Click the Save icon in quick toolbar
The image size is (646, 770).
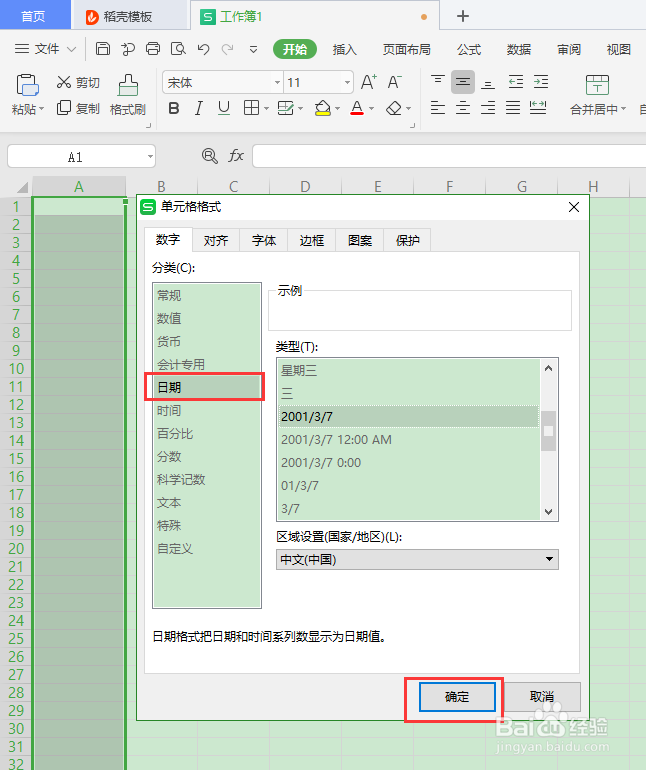[x=103, y=49]
